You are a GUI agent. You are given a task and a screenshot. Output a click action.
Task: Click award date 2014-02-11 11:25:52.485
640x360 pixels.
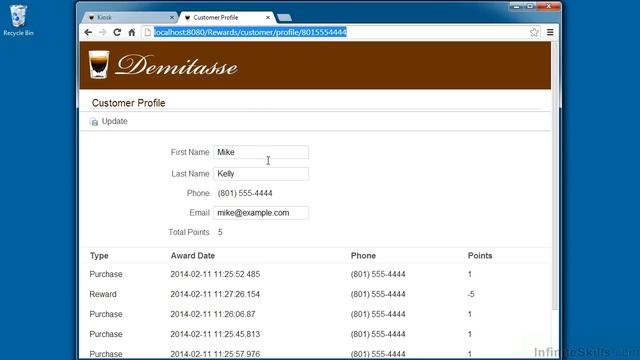click(215, 274)
